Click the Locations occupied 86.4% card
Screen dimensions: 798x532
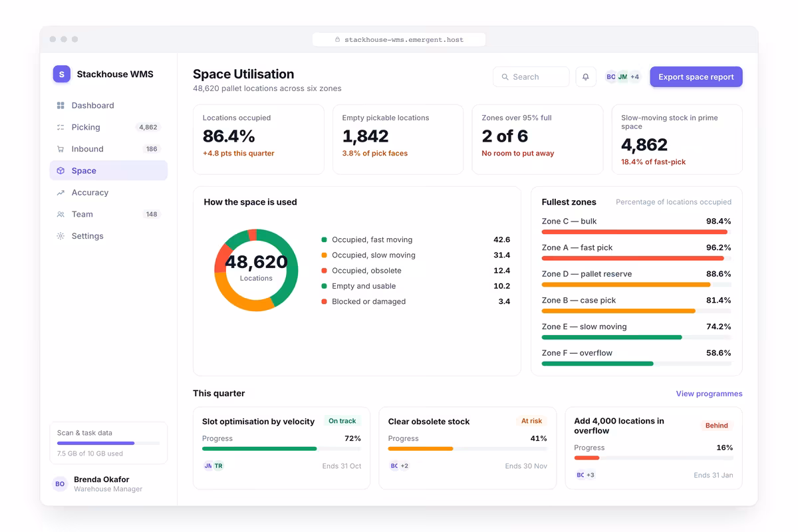(x=258, y=140)
